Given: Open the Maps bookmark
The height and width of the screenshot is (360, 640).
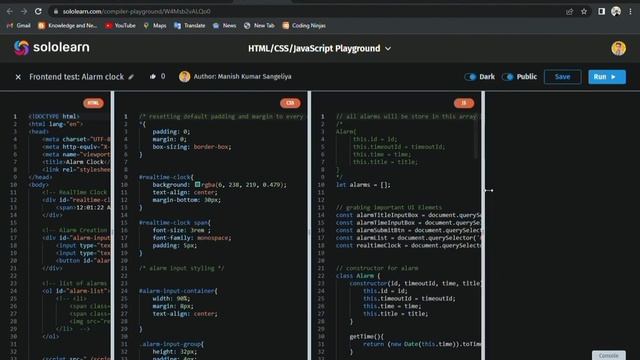Looking at the screenshot, I should [x=155, y=25].
